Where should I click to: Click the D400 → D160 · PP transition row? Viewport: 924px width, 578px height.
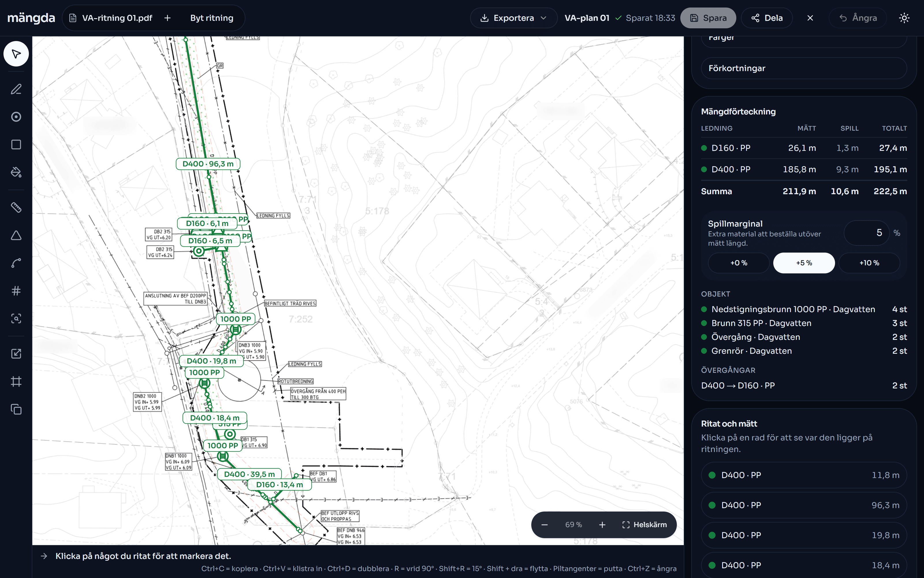(x=804, y=385)
